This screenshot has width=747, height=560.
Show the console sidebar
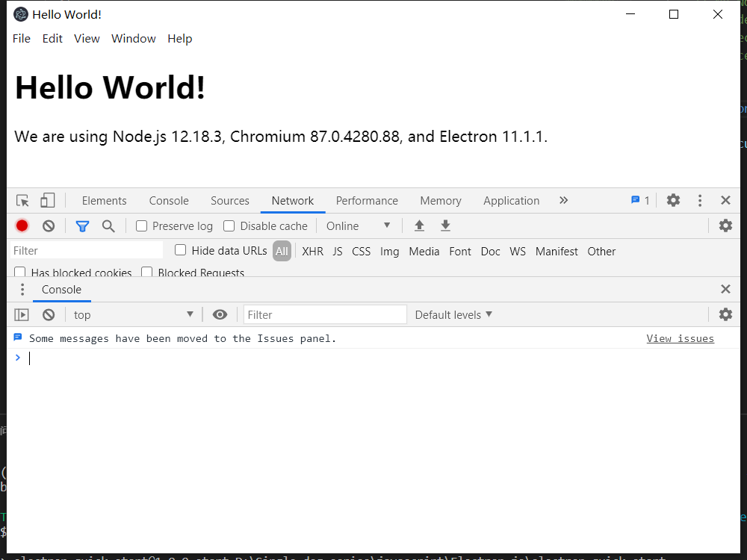(22, 315)
